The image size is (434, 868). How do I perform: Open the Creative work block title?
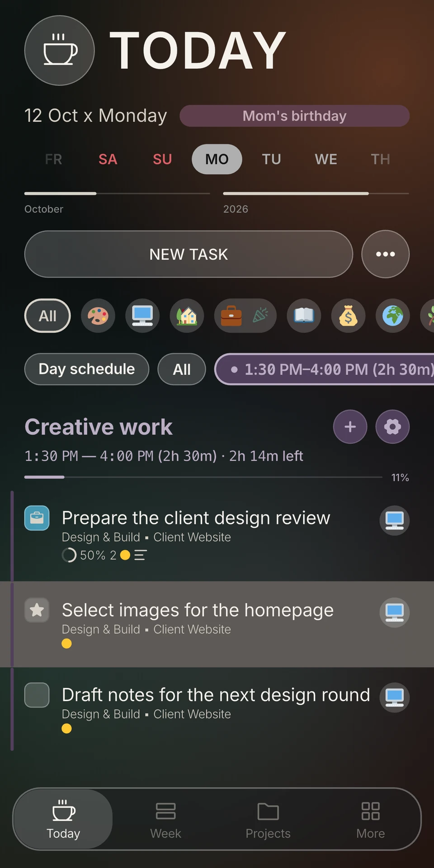click(99, 427)
